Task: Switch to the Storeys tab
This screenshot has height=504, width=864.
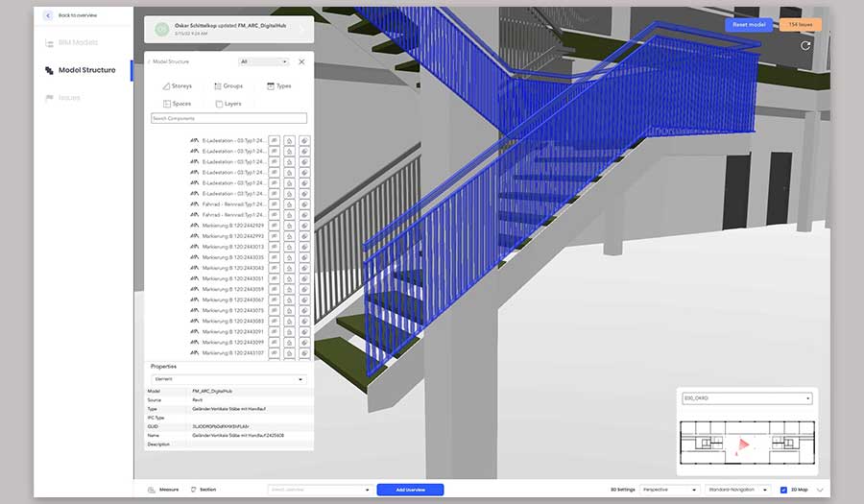Action: click(178, 86)
